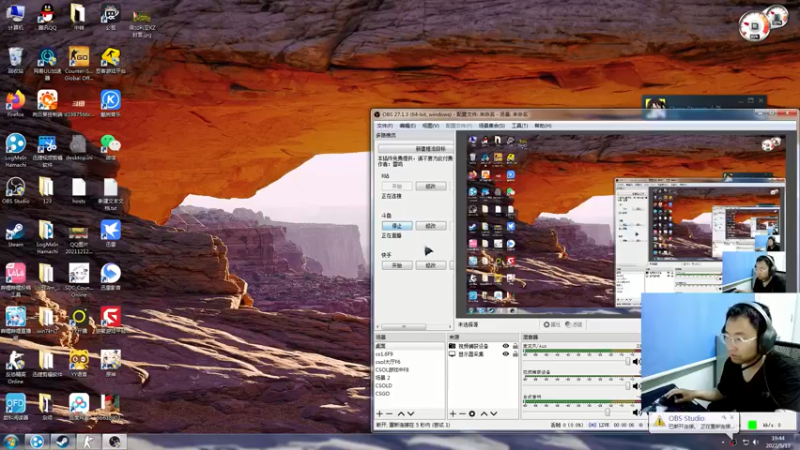Add a new source with the plus icon
The image size is (800, 450).
453,414
